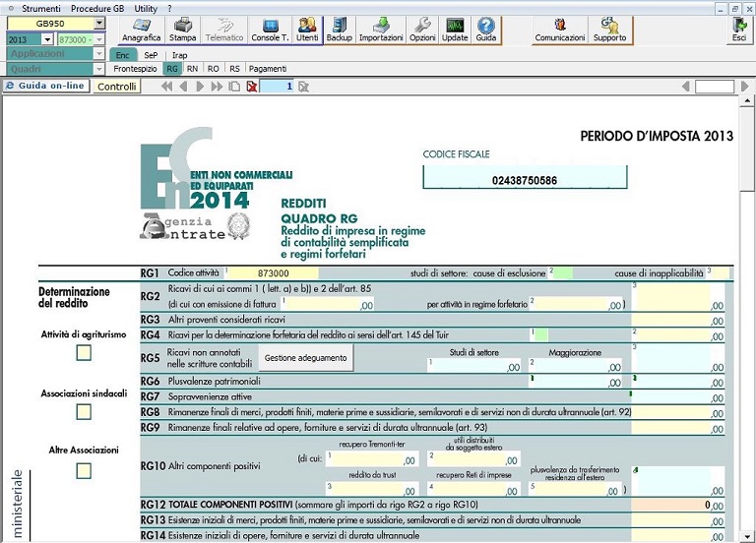Click the Stampa printer icon
756x543 pixels.
182,30
